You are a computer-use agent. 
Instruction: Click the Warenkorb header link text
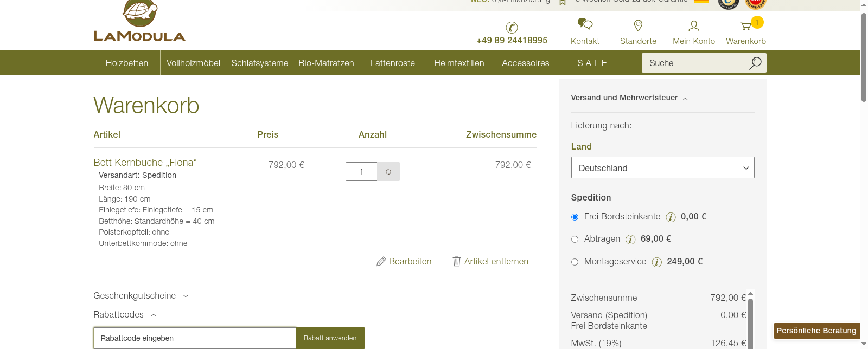(746, 41)
